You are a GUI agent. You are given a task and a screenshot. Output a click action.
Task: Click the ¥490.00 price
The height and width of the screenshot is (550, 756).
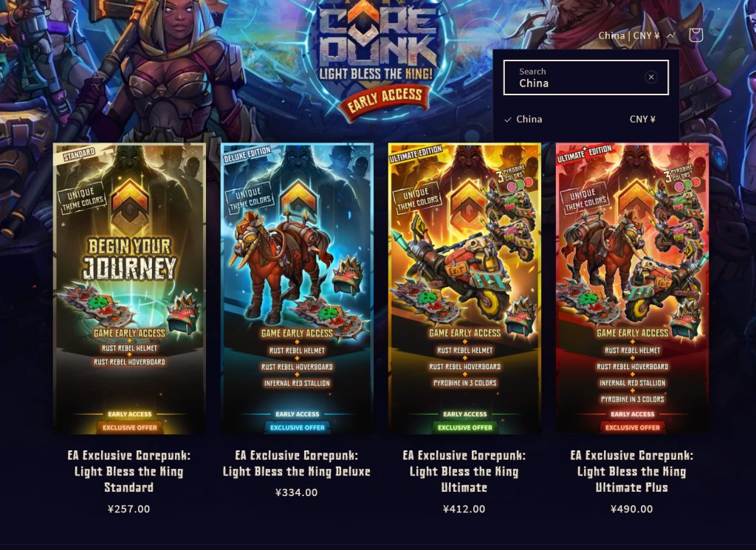point(632,509)
